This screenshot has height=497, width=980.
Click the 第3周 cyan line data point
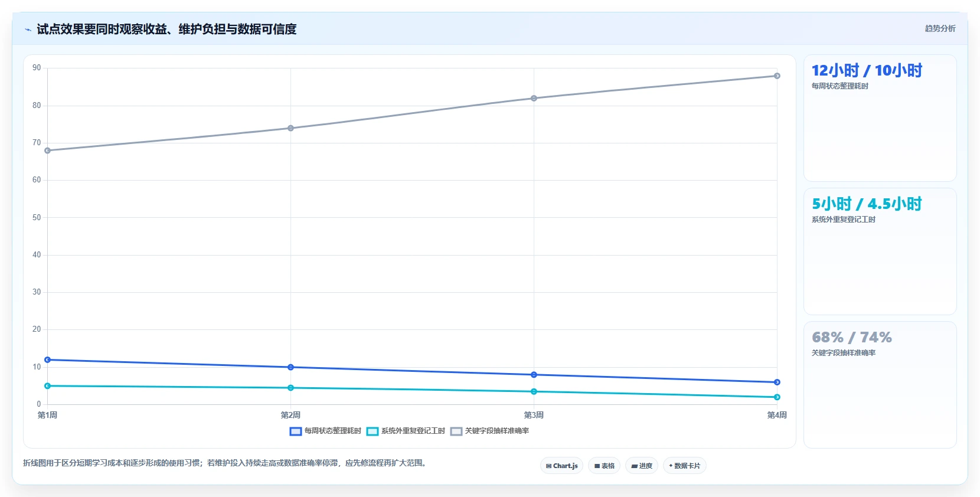click(x=534, y=391)
